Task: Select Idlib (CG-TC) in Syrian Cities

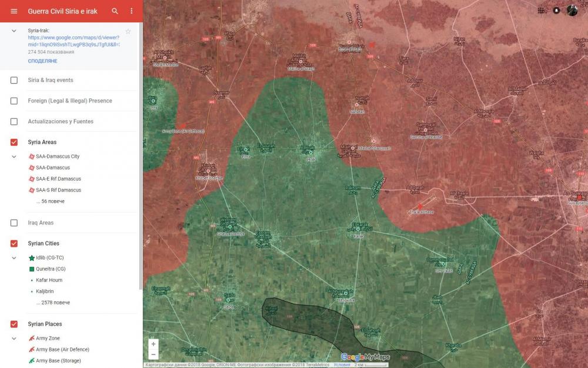Action: pyautogui.click(x=50, y=258)
